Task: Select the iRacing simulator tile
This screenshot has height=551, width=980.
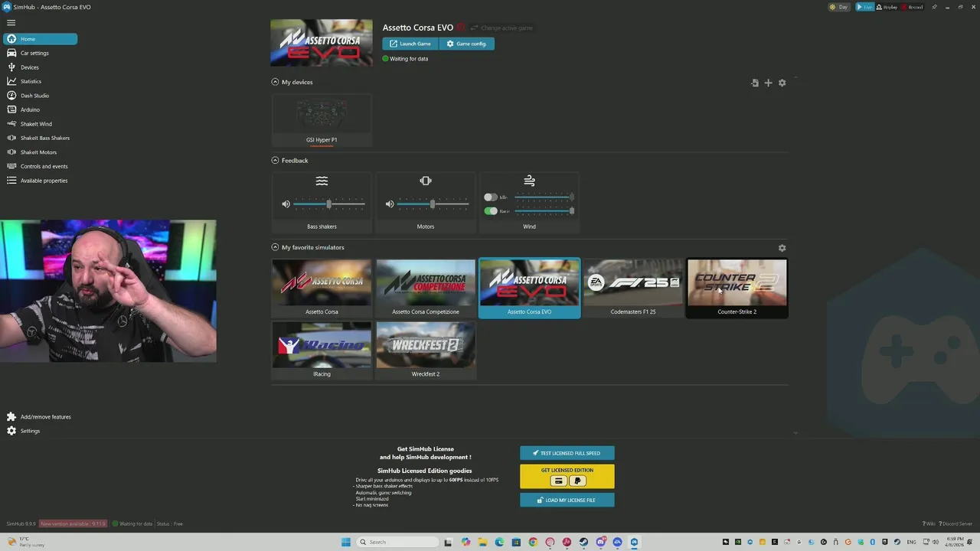Action: point(322,350)
